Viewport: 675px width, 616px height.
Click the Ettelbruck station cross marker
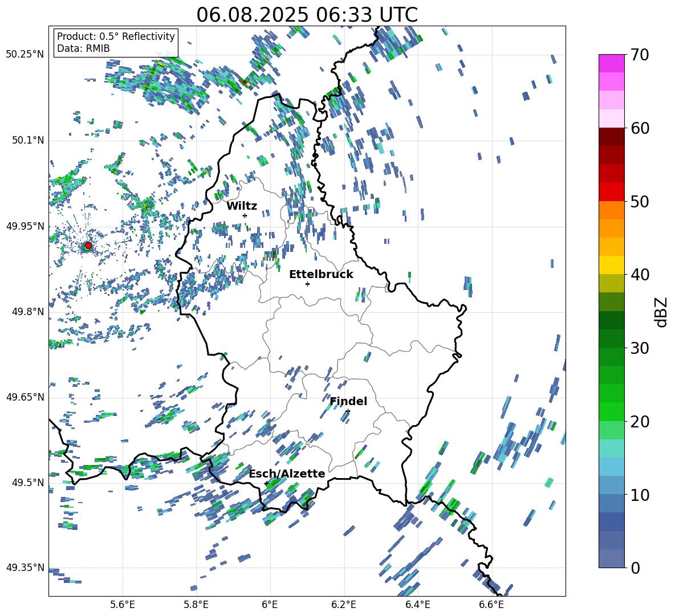tap(307, 284)
